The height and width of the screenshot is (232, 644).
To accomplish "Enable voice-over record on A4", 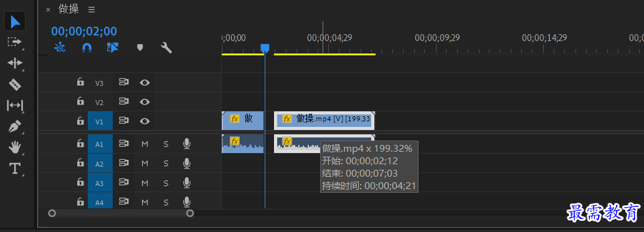I will point(186,202).
